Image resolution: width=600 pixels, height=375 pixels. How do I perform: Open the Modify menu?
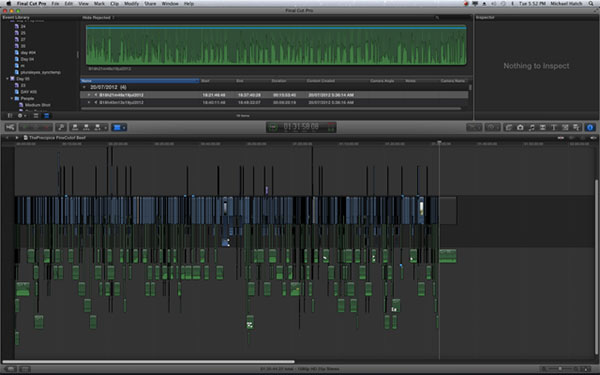(131, 3)
